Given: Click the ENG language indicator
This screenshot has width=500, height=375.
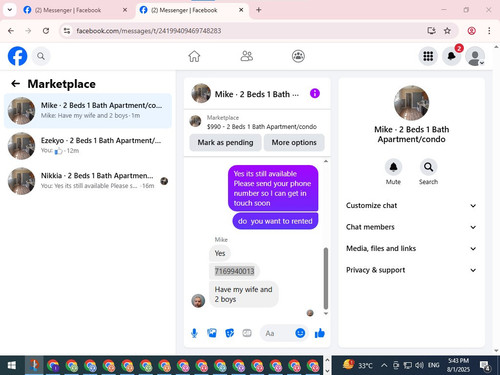Looking at the screenshot, I should coord(434,366).
